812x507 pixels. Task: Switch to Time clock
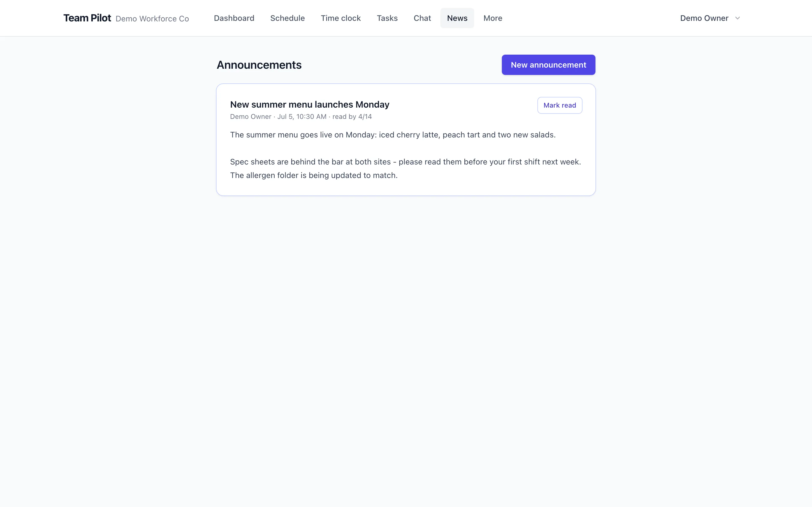pyautogui.click(x=341, y=18)
